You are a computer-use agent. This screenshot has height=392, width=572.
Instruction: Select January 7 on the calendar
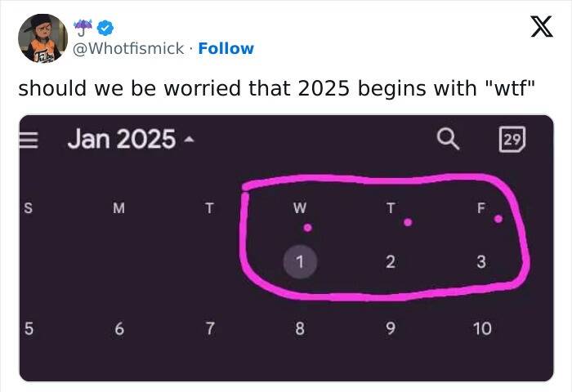pyautogui.click(x=209, y=329)
